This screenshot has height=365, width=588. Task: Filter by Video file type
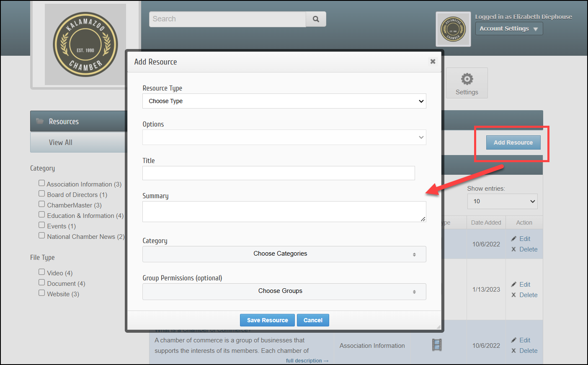click(x=41, y=272)
